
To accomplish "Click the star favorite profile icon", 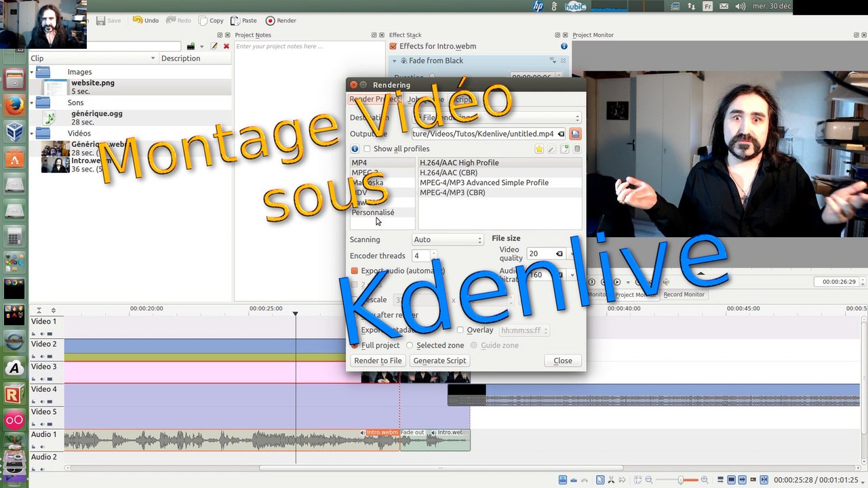I will pos(539,148).
